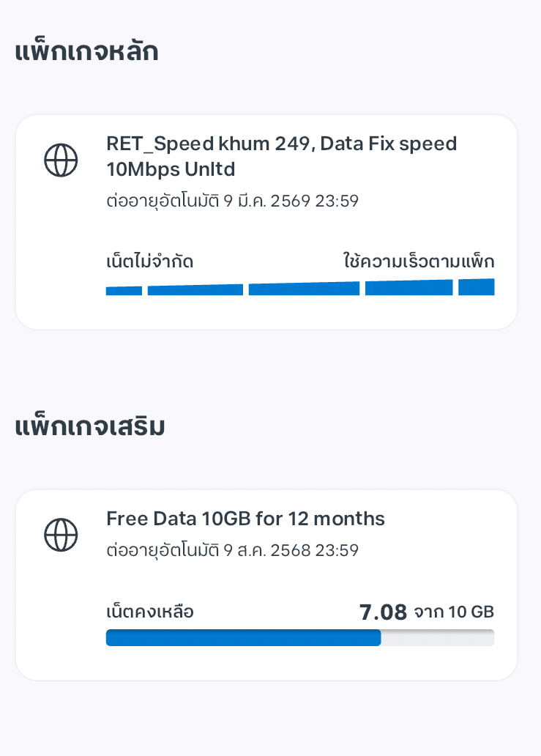541x756 pixels.
Task: Click globe icon in main package card
Action: pyautogui.click(x=61, y=160)
